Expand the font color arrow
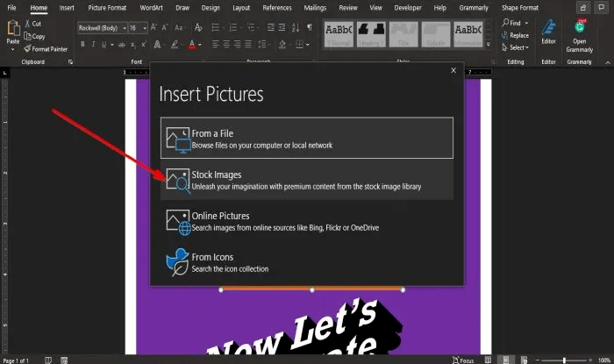The width and height of the screenshot is (614, 364). coord(200,45)
